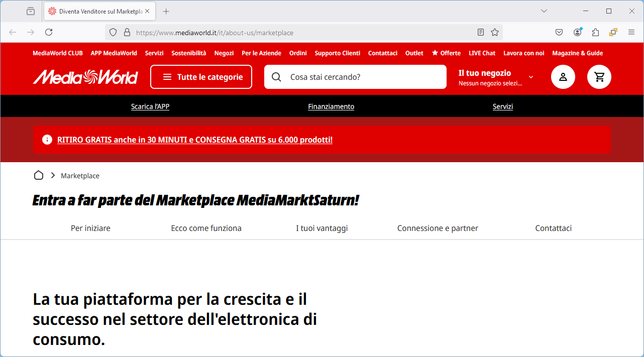Open Sostenibilità menu item

(x=189, y=53)
